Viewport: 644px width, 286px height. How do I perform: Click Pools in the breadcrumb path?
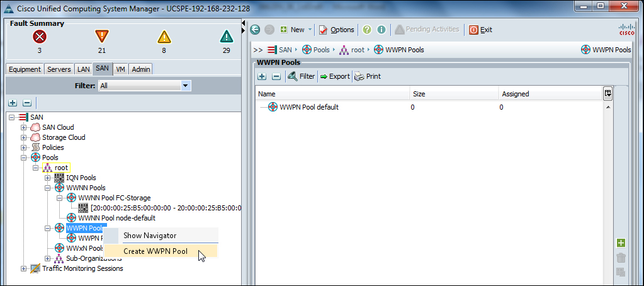321,50
